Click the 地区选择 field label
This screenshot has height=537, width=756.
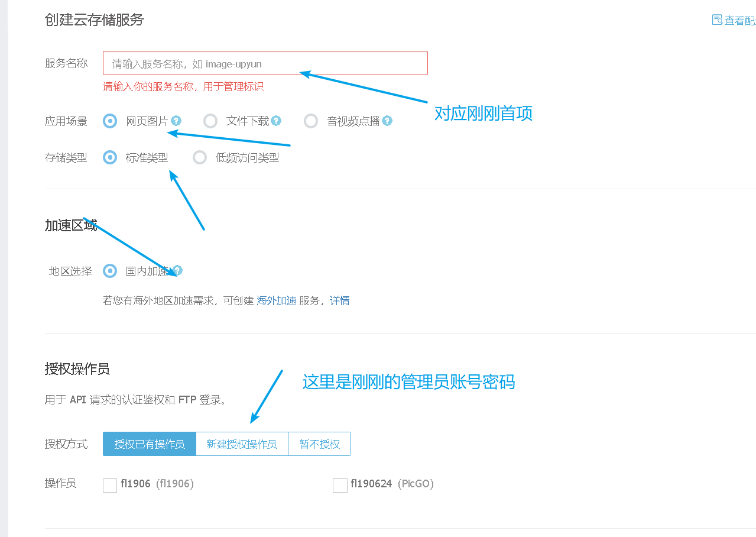click(70, 271)
